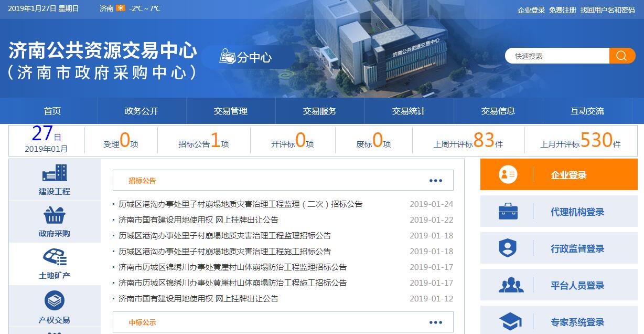
Task: Go to the 交易服务 menu item
Action: [x=319, y=111]
